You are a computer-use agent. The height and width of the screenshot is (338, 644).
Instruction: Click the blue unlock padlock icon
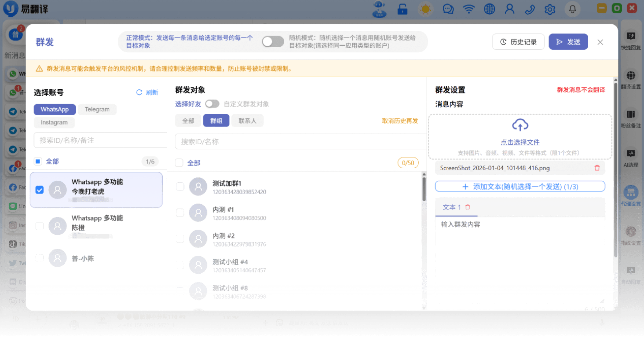[x=402, y=9]
